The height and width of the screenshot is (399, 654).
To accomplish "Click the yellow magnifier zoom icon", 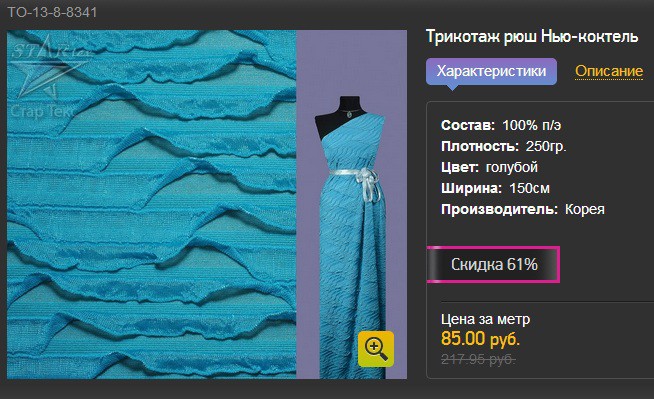I will [376, 349].
